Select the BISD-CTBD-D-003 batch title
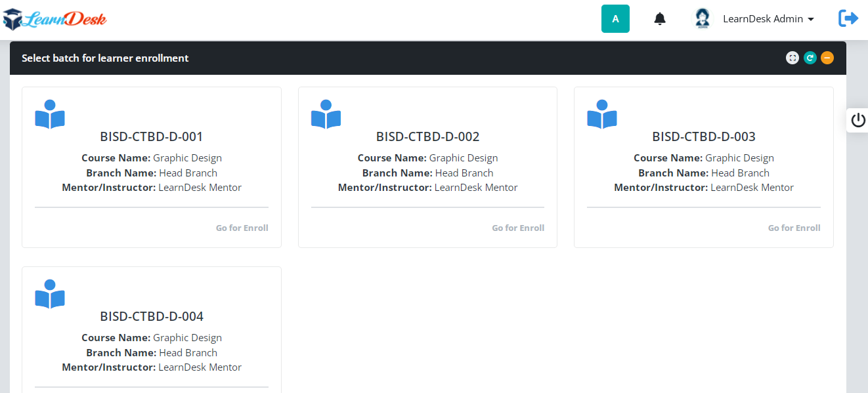Viewport: 868px width, 393px height. 704,136
